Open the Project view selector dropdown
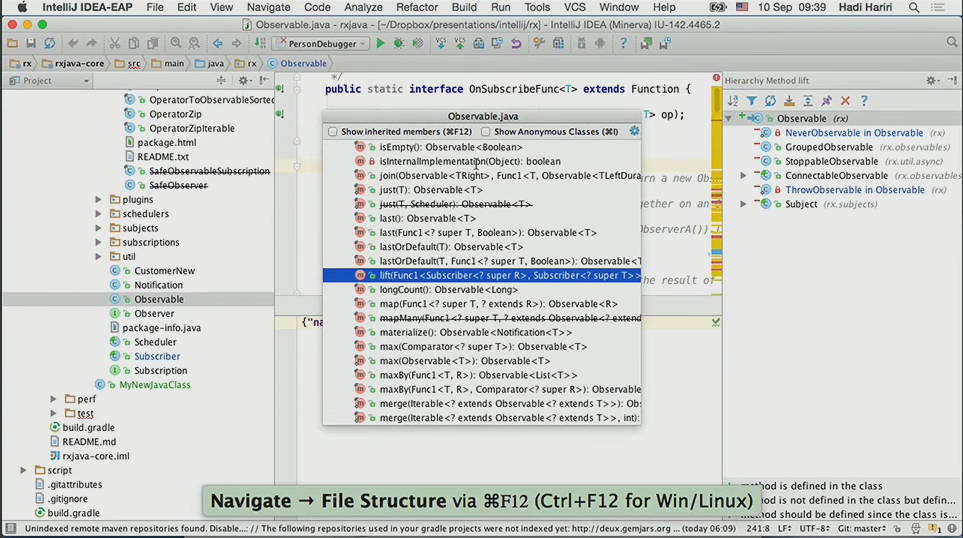Viewport: 963px width, 538px height. [x=50, y=80]
